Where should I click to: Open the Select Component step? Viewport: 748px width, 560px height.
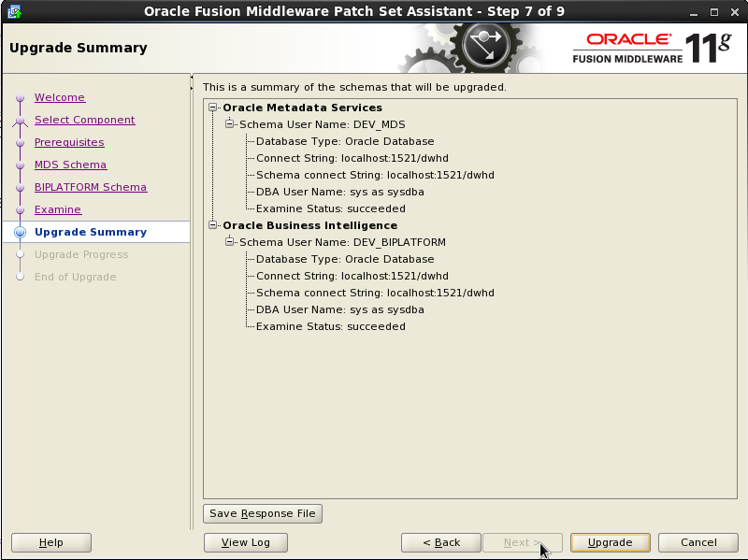pyautogui.click(x=85, y=120)
